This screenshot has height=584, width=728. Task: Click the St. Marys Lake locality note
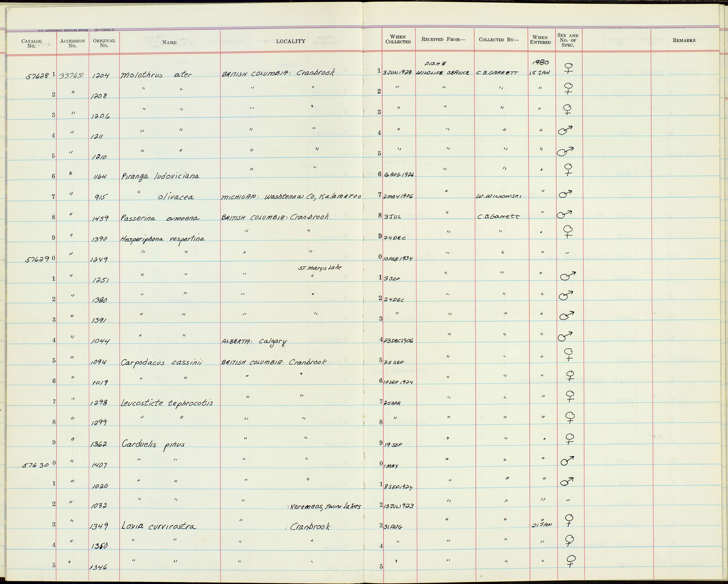pyautogui.click(x=319, y=268)
